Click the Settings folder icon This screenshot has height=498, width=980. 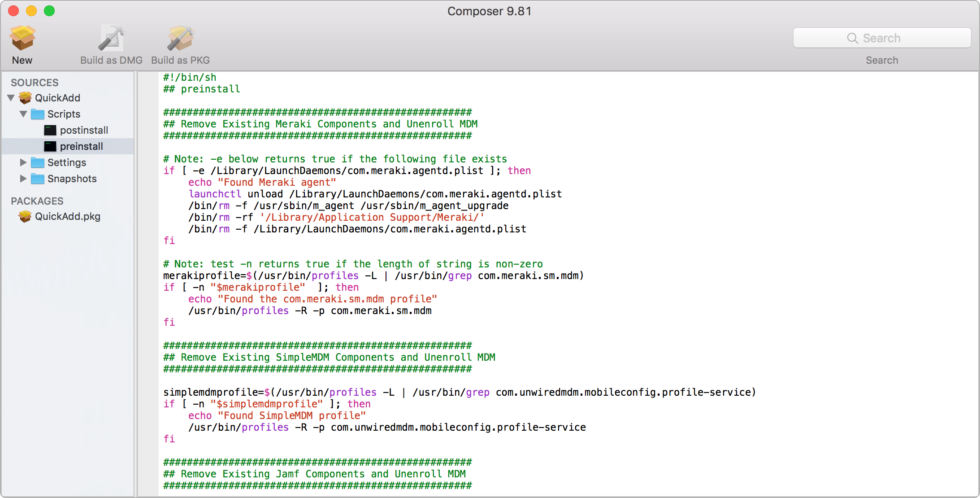[x=38, y=162]
